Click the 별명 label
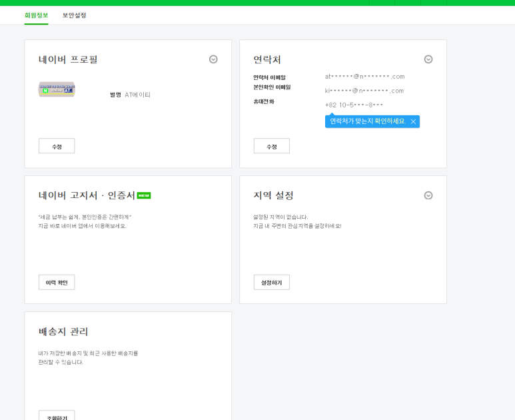The height and width of the screenshot is (420, 515). click(115, 95)
